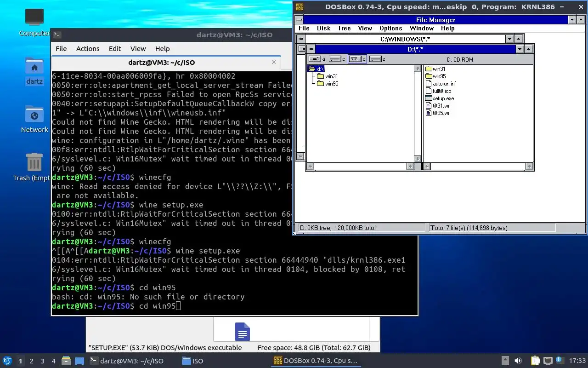
Task: Switch to workspace 2
Action: point(31,361)
